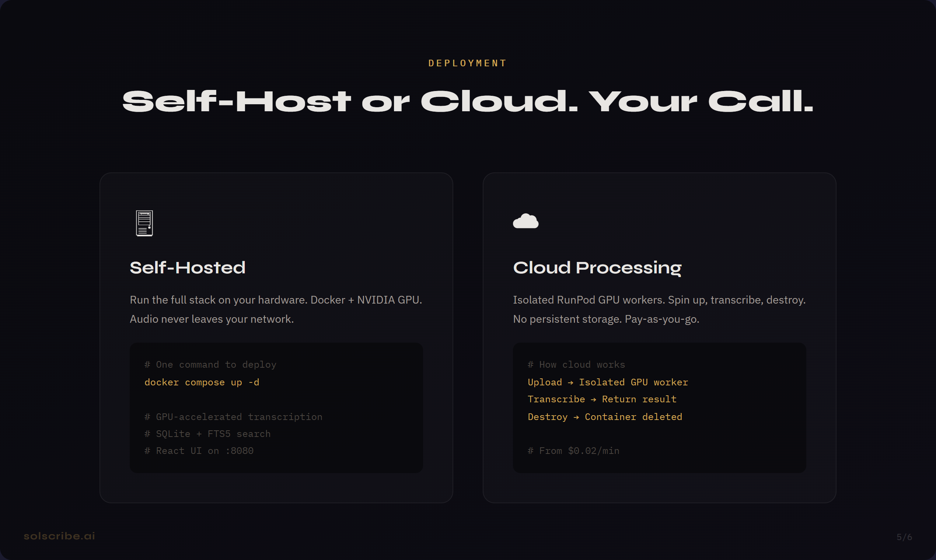The image size is (936, 560).
Task: Select the Self-Hosted card title
Action: tap(188, 267)
